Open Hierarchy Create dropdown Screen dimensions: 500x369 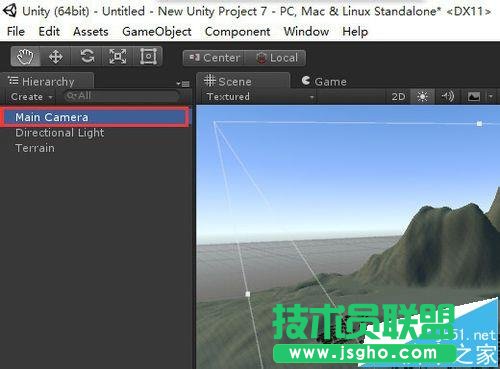31,97
